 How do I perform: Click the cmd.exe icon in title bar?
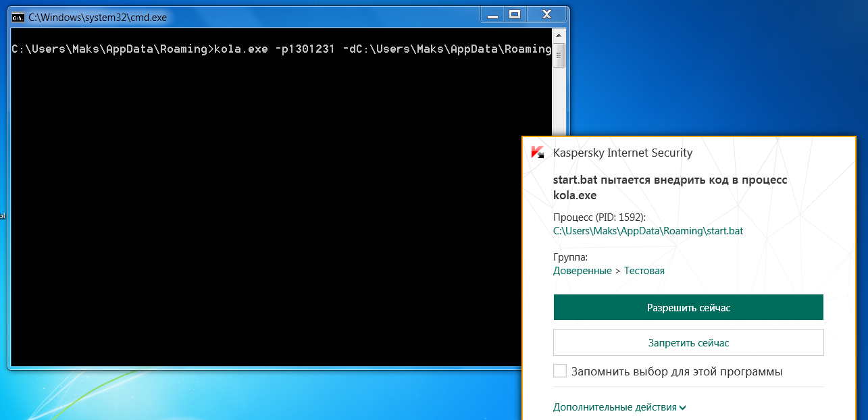tap(19, 18)
